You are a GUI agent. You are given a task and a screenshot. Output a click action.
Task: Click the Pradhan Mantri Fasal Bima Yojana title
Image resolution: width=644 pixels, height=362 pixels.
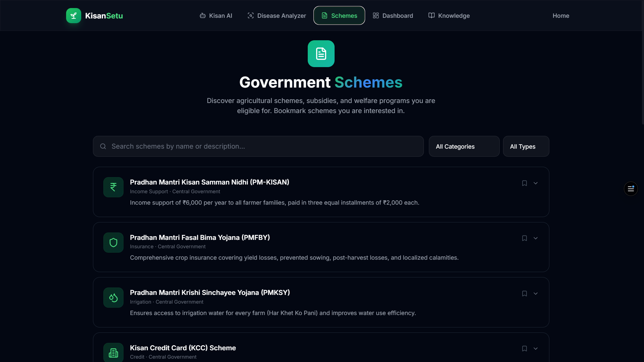tap(200, 238)
